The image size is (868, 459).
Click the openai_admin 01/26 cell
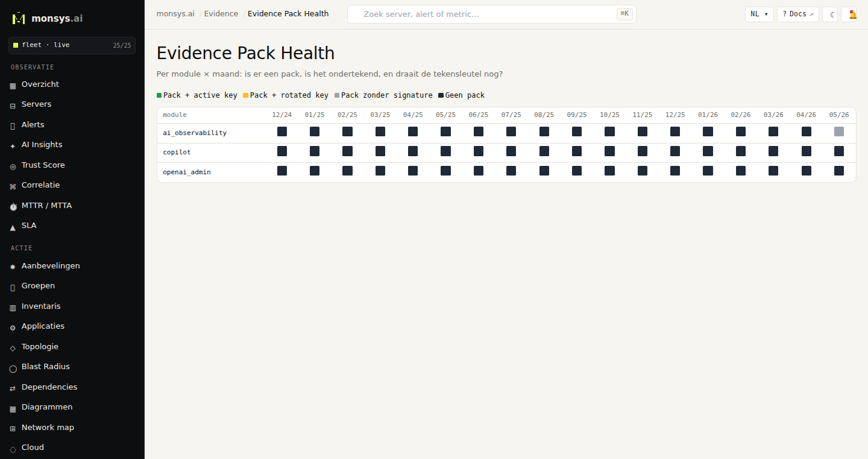point(708,171)
